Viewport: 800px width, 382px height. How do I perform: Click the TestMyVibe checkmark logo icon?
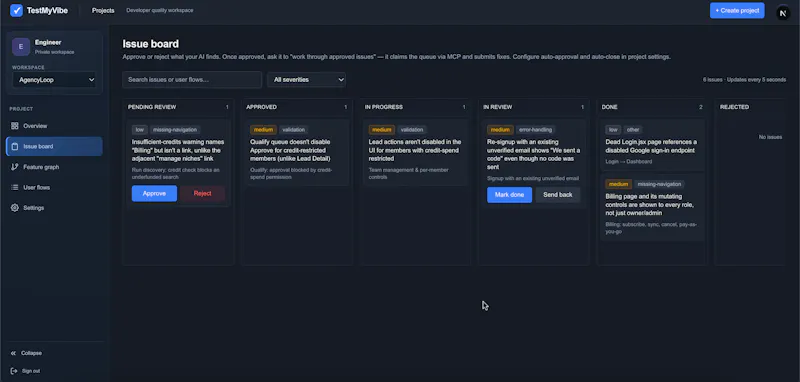pyautogui.click(x=16, y=10)
